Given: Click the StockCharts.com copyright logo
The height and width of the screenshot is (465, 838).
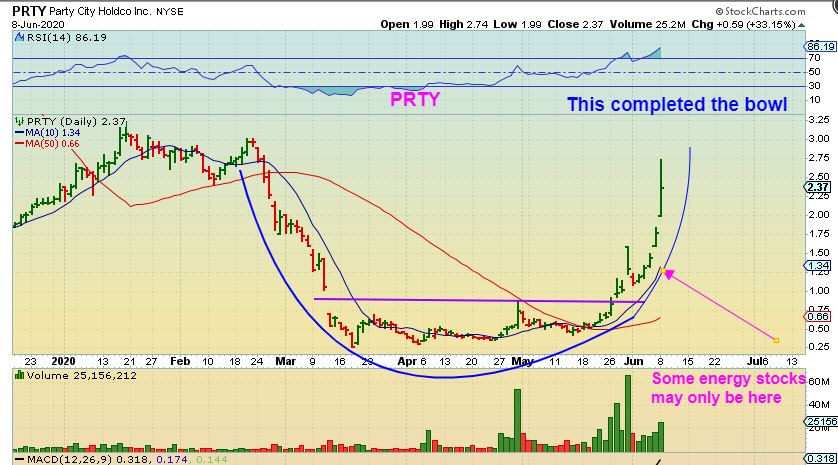Looking at the screenshot, I should [760, 11].
